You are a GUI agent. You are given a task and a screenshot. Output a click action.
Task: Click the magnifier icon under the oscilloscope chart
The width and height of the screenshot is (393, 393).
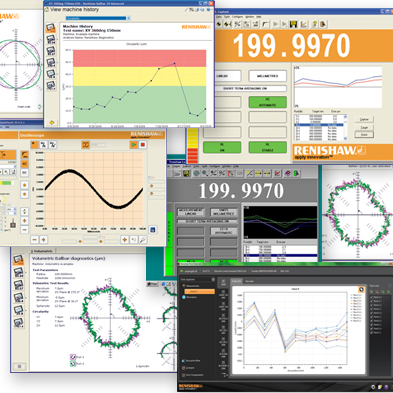click(143, 239)
